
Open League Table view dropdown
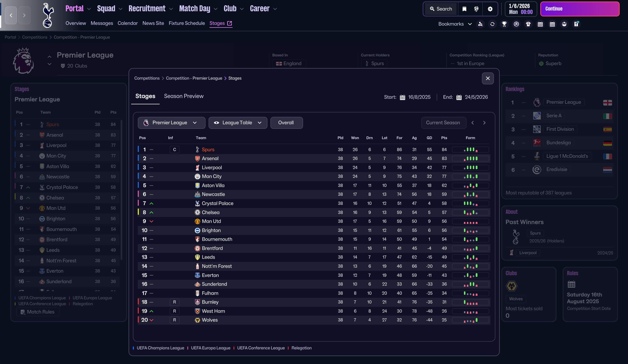click(237, 123)
